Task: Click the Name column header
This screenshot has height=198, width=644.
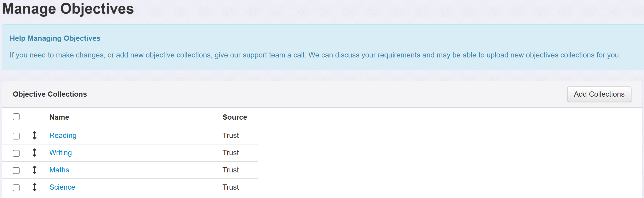Action: (59, 117)
